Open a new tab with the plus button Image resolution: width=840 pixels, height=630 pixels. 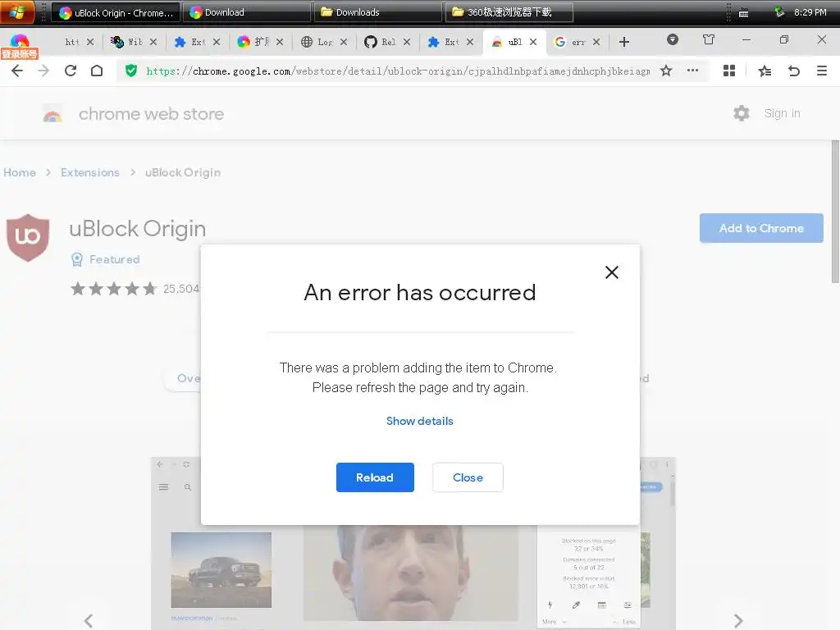[624, 42]
